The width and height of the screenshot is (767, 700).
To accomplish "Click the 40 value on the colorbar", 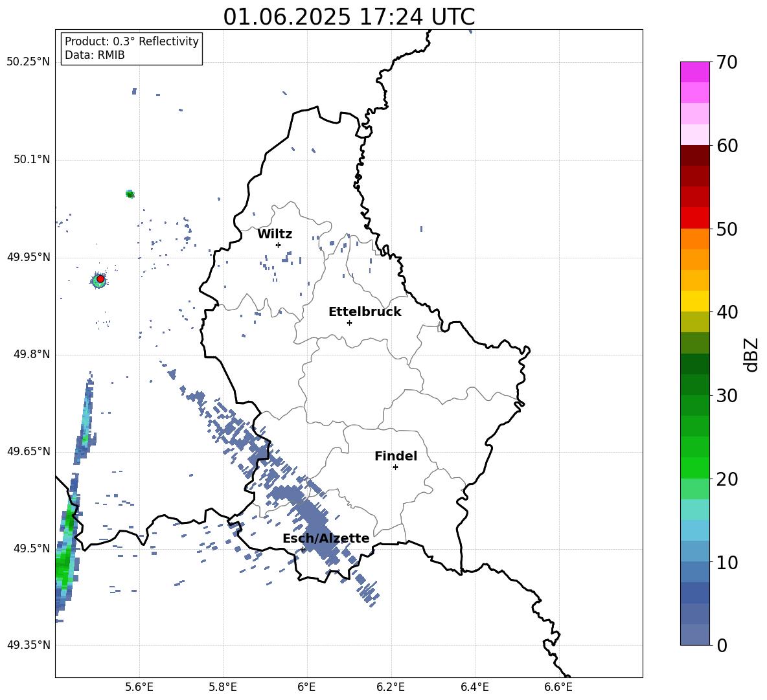I will point(727,312).
